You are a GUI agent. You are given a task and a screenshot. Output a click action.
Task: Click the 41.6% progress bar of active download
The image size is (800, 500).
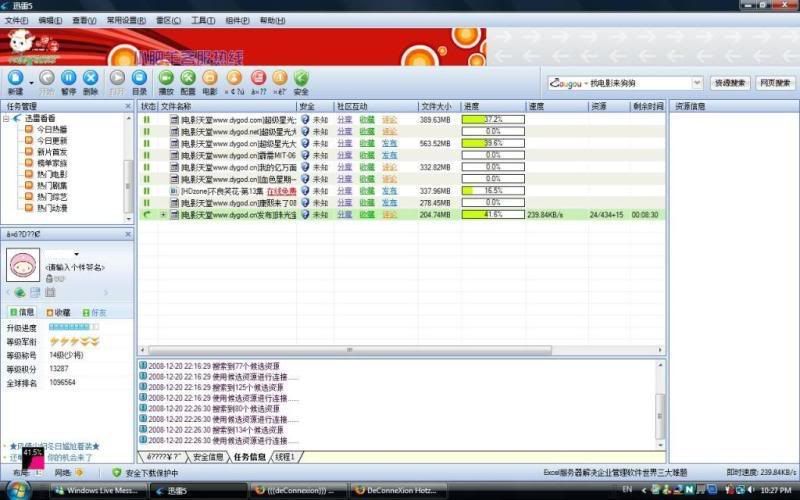pyautogui.click(x=493, y=215)
